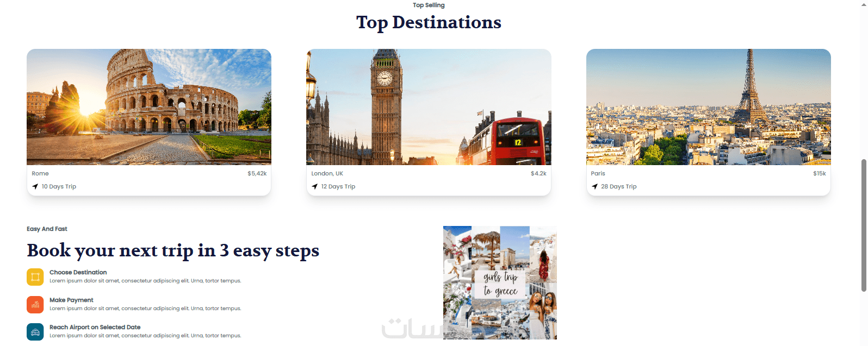Click the teal Reach Airport car icon
The height and width of the screenshot is (346, 868).
click(x=35, y=332)
